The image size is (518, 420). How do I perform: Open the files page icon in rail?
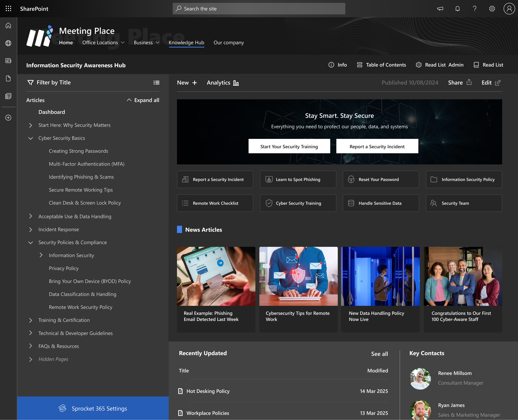(x=8, y=78)
